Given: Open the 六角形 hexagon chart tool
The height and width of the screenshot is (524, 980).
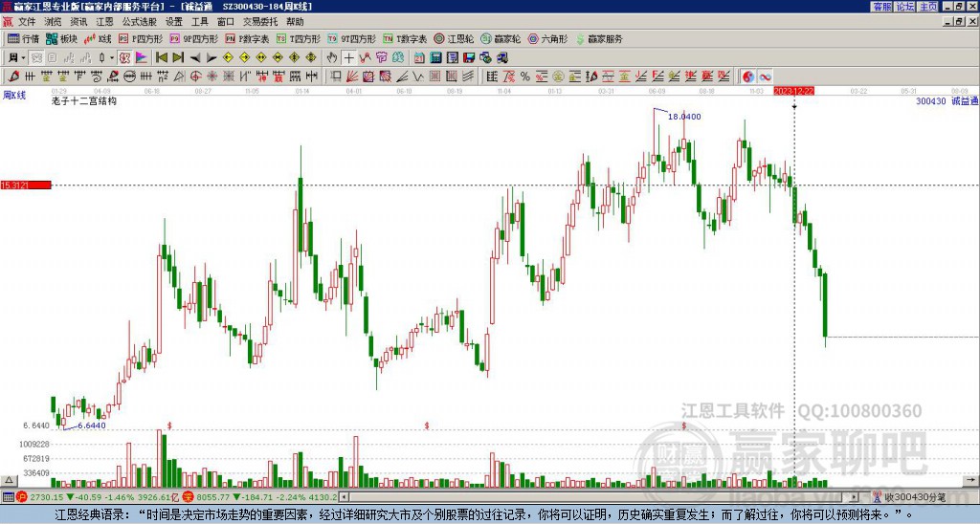Looking at the screenshot, I should pyautogui.click(x=548, y=38).
